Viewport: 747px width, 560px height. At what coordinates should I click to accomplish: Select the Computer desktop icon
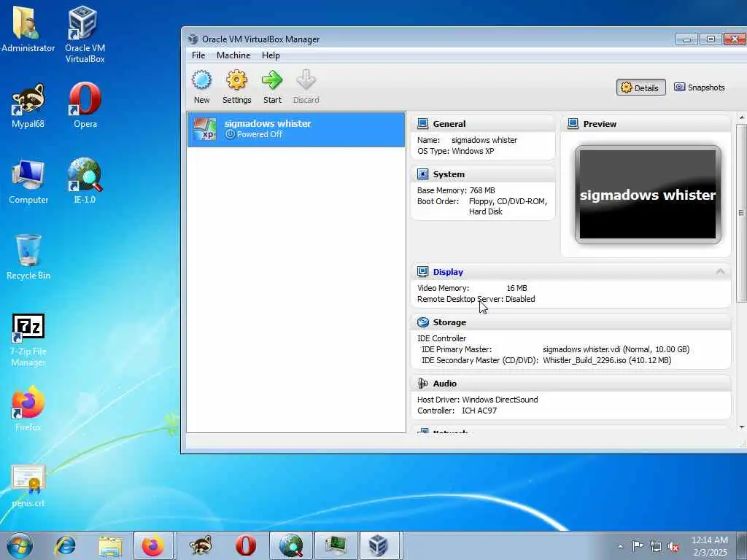pos(28,182)
